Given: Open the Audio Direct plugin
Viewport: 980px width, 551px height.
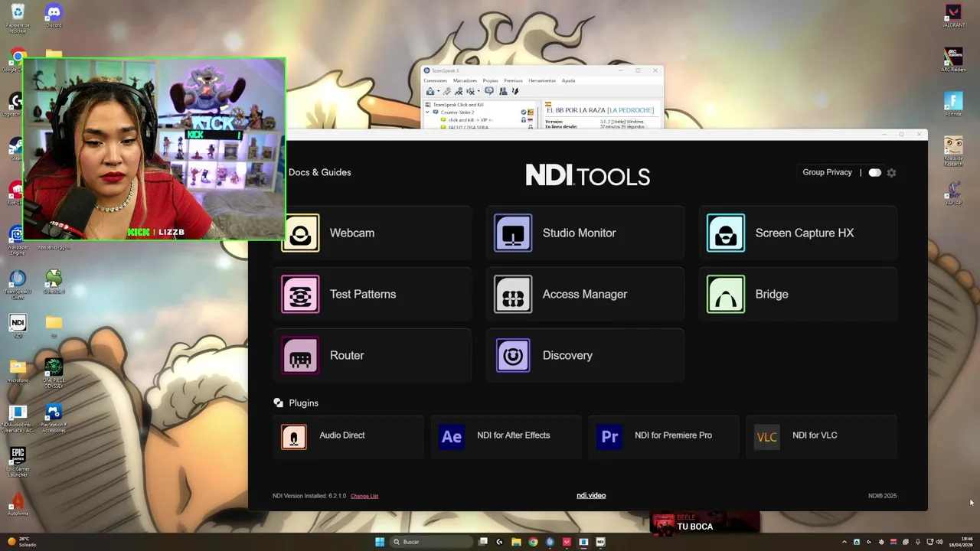Looking at the screenshot, I should [348, 435].
